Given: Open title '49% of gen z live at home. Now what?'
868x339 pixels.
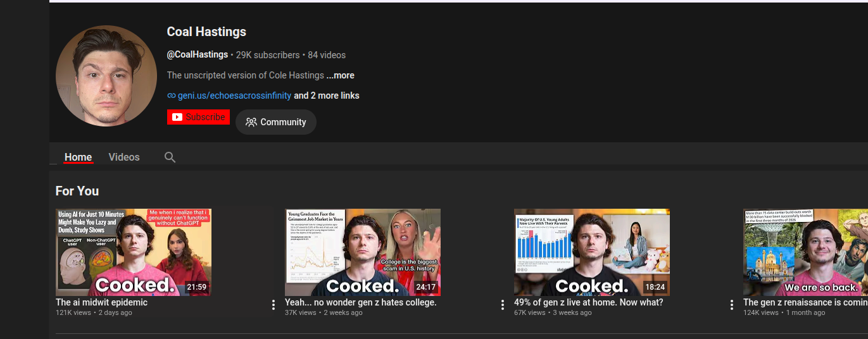Looking at the screenshot, I should pyautogui.click(x=589, y=302).
